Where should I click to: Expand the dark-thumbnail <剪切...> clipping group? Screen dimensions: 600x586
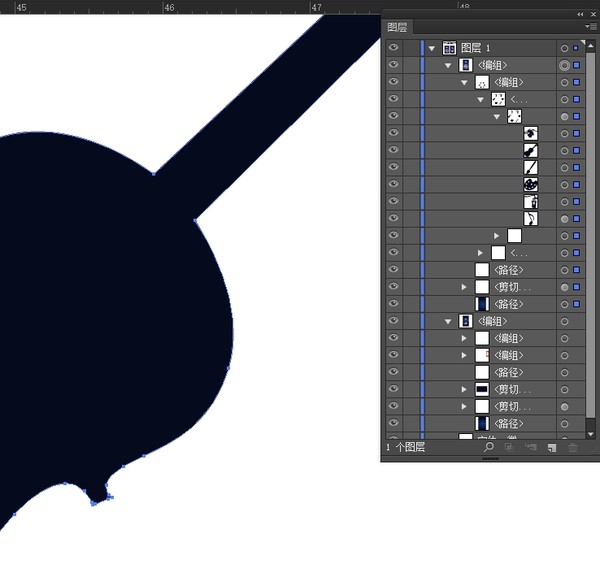coord(464,390)
